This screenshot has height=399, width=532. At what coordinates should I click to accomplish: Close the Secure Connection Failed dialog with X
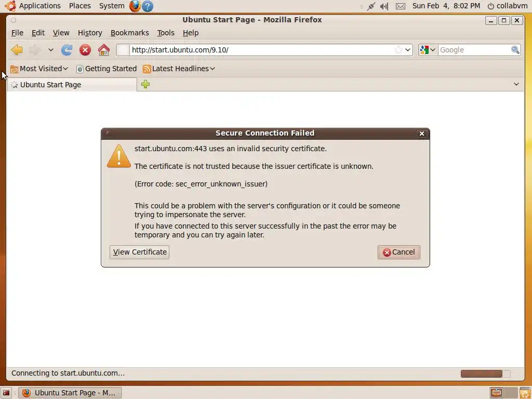[421, 134]
